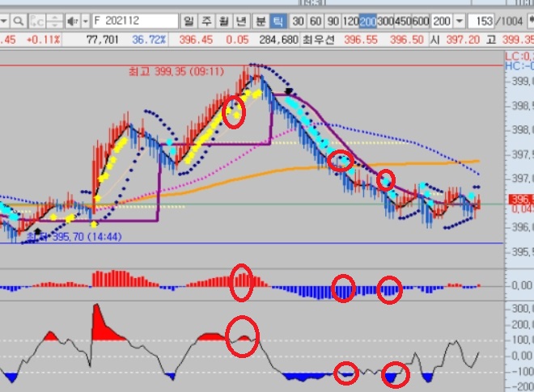Click the LC label at top of price axis
The height and width of the screenshot is (392, 534).
(x=519, y=56)
